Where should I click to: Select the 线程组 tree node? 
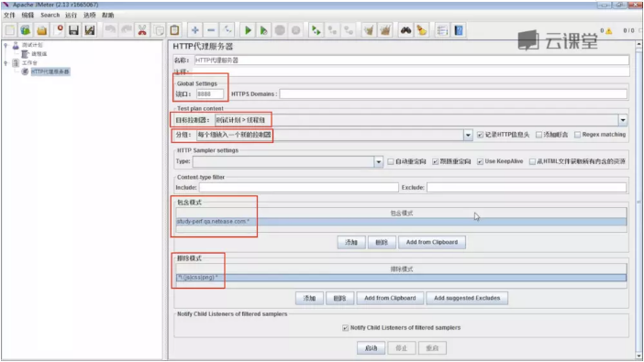click(x=39, y=54)
